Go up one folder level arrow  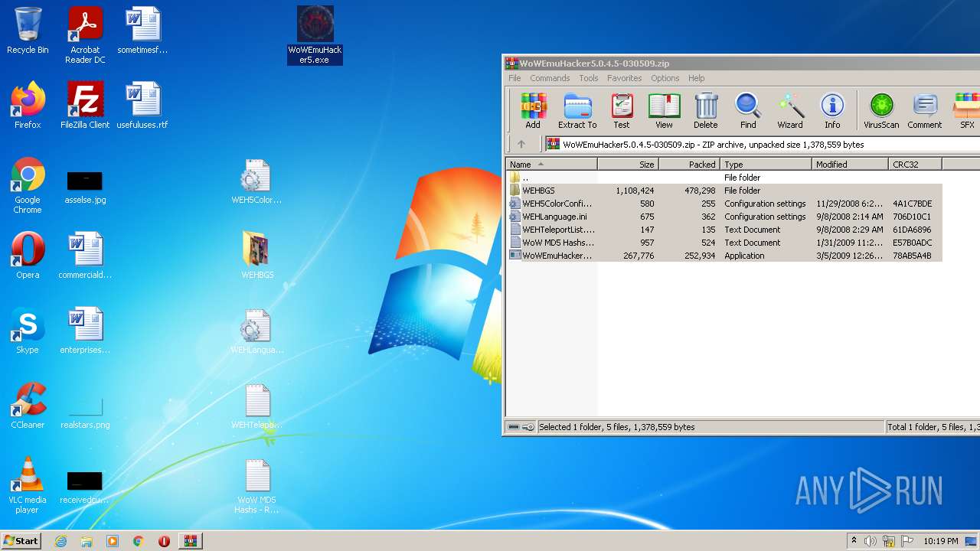tap(521, 144)
